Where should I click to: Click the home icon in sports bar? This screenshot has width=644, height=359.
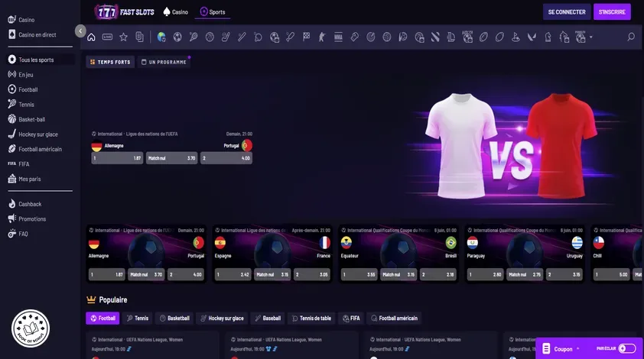pos(91,37)
